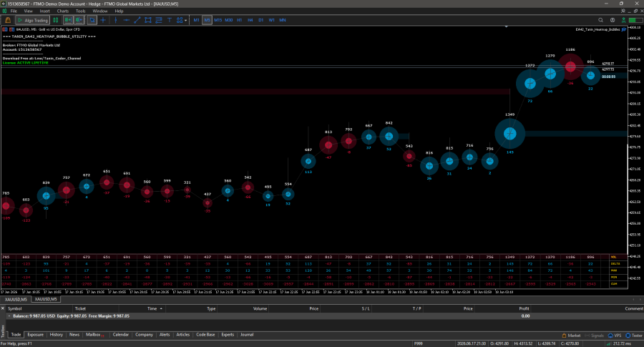Open the Window menu
This screenshot has height=347, width=644.
99,11
